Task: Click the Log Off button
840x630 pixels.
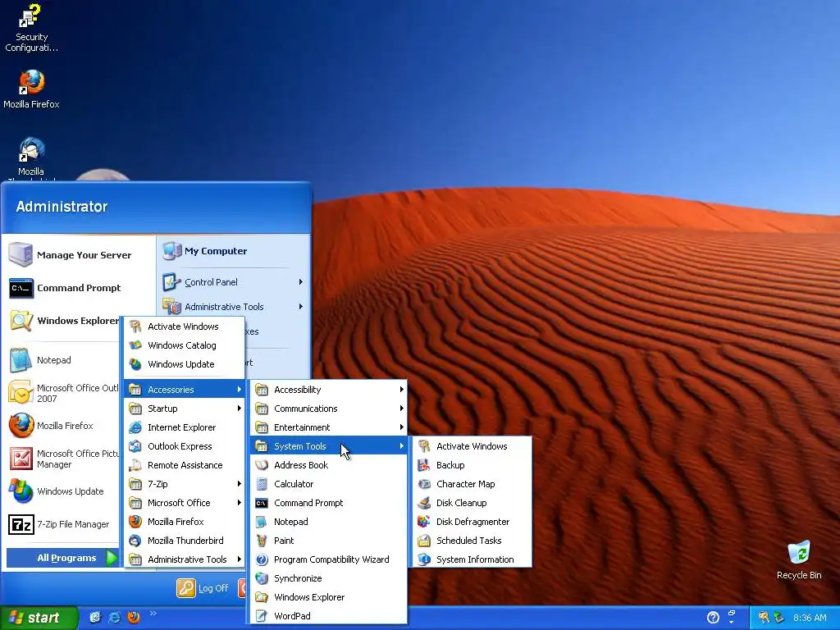Action: tap(203, 588)
